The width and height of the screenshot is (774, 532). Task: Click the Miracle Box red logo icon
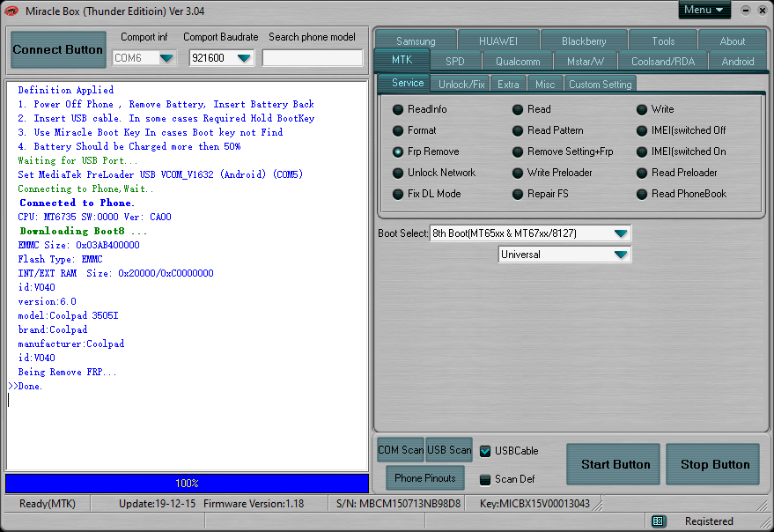[x=11, y=11]
